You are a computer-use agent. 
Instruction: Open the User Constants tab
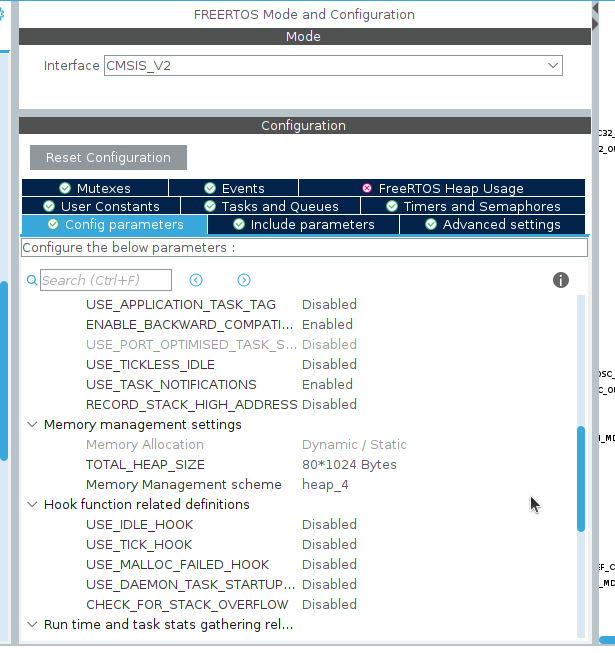[x=101, y=206]
